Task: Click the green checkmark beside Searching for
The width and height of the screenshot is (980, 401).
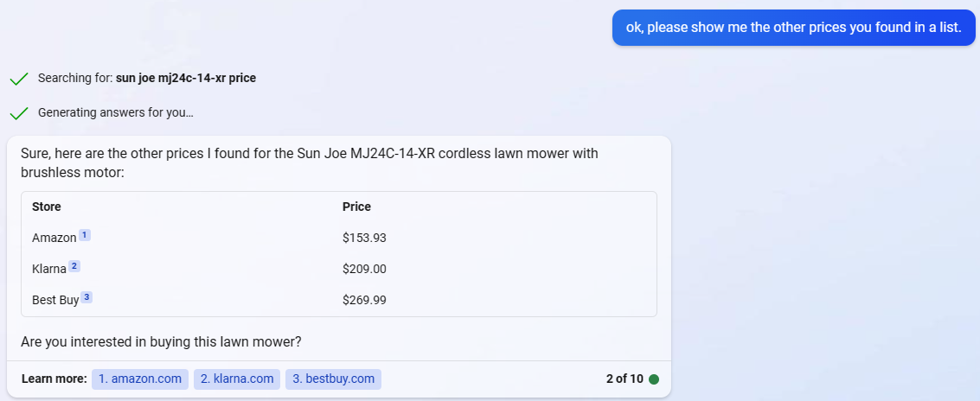Action: click(x=19, y=79)
